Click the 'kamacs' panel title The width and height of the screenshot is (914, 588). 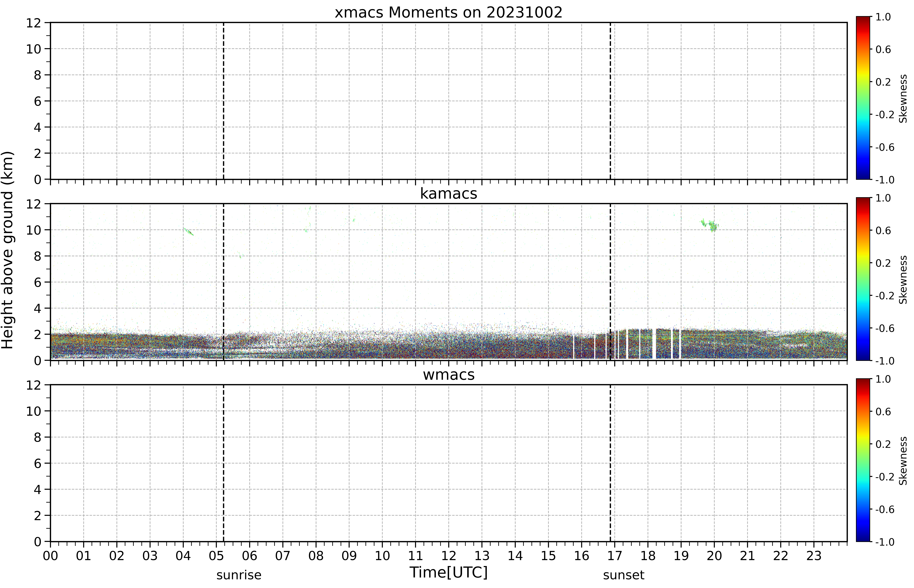pyautogui.click(x=449, y=194)
